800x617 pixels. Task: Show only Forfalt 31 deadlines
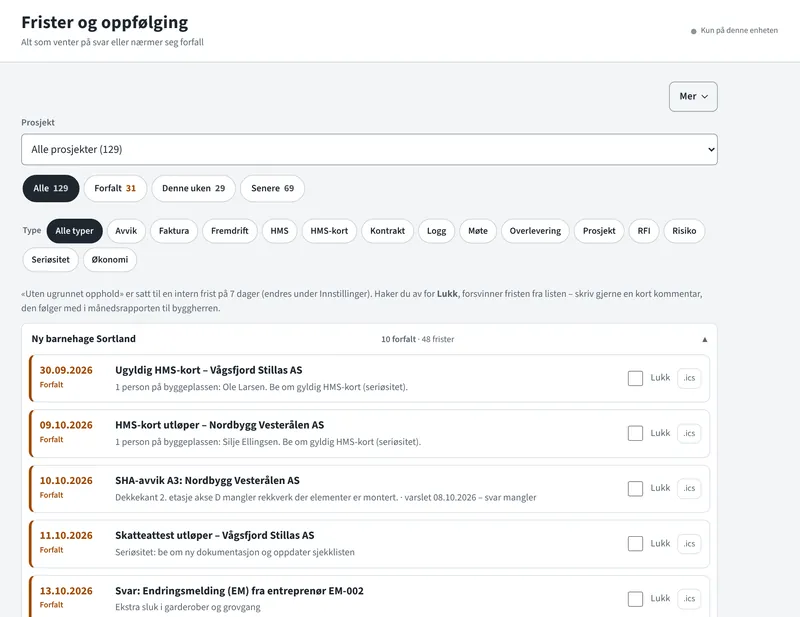coord(115,188)
